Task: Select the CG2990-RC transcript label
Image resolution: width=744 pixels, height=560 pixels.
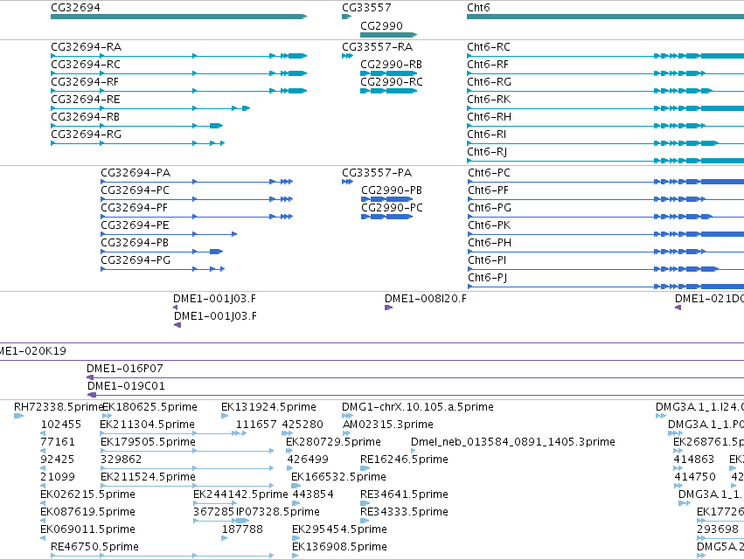Action: [392, 82]
